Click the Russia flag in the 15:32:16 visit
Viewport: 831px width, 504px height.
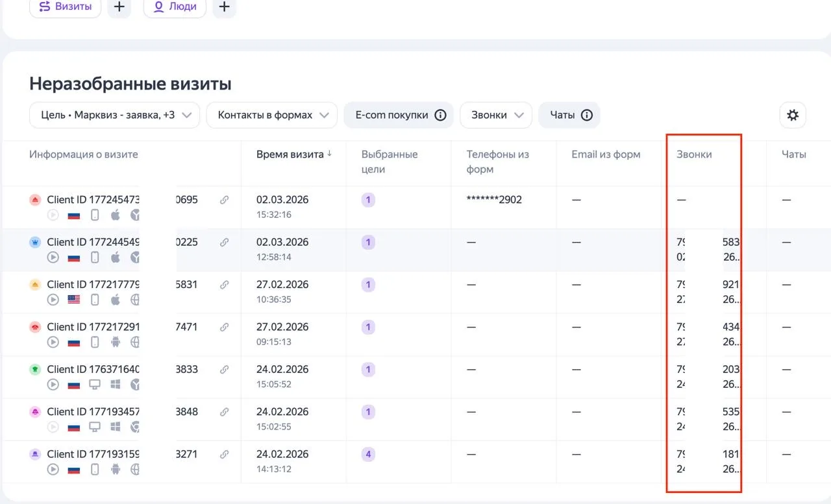[74, 215]
